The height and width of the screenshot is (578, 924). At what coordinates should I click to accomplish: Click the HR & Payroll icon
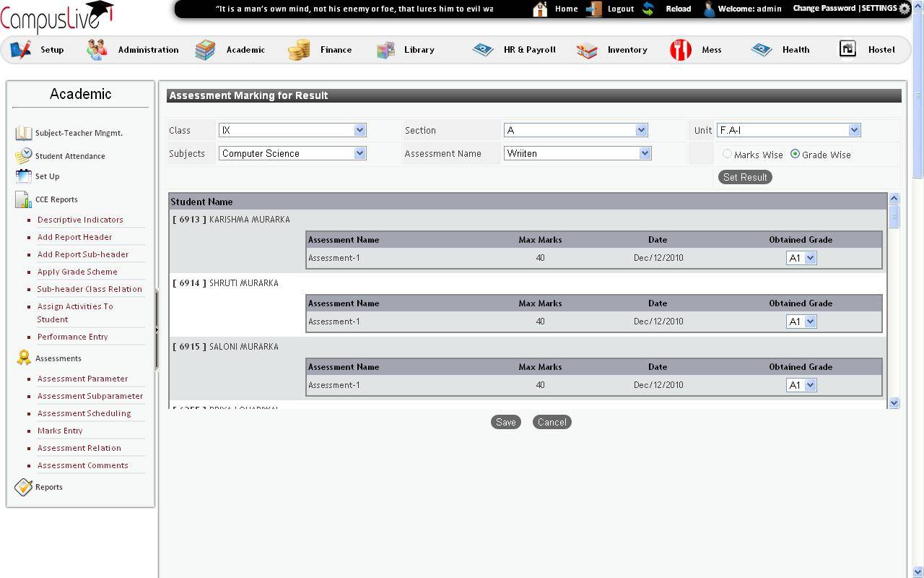(x=483, y=49)
